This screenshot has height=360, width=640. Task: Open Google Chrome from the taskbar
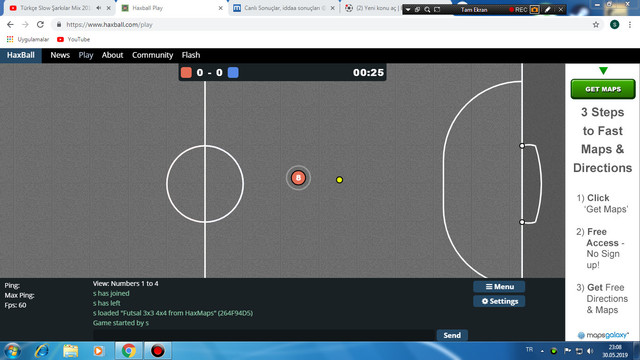pos(129,351)
